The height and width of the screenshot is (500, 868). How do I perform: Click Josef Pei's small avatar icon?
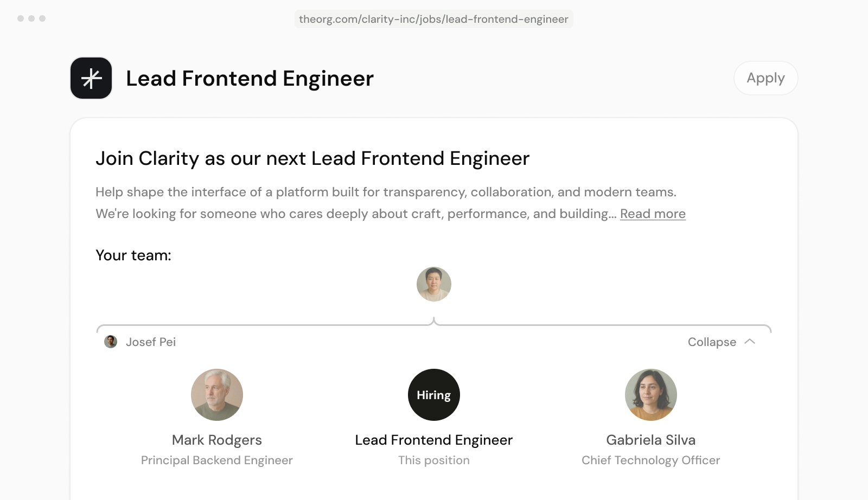pyautogui.click(x=111, y=342)
